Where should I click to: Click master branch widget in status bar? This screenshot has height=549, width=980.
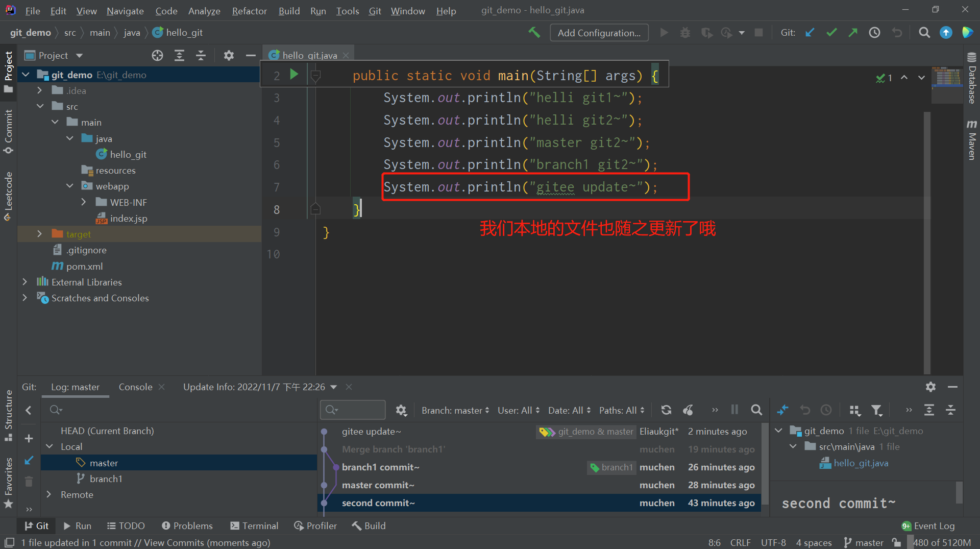coord(863,542)
